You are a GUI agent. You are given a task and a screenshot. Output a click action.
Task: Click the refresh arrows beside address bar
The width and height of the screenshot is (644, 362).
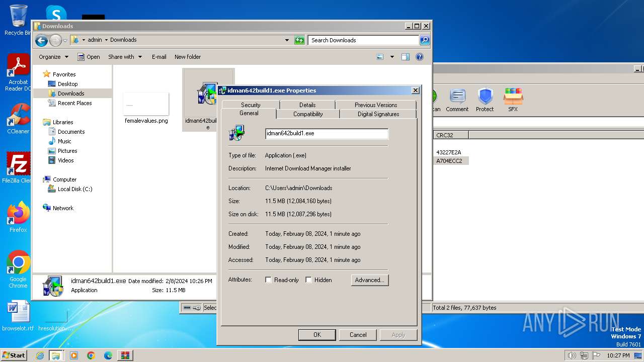coord(299,40)
